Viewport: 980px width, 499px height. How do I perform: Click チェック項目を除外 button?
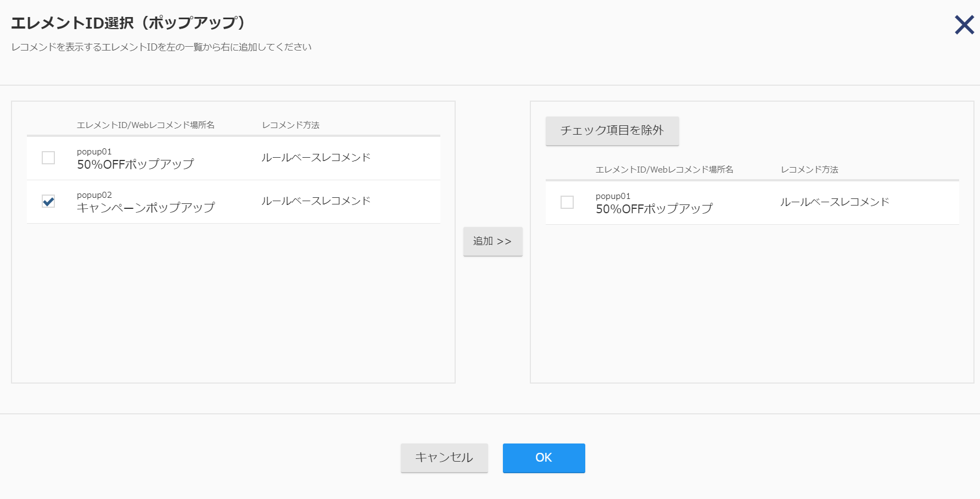pos(612,130)
